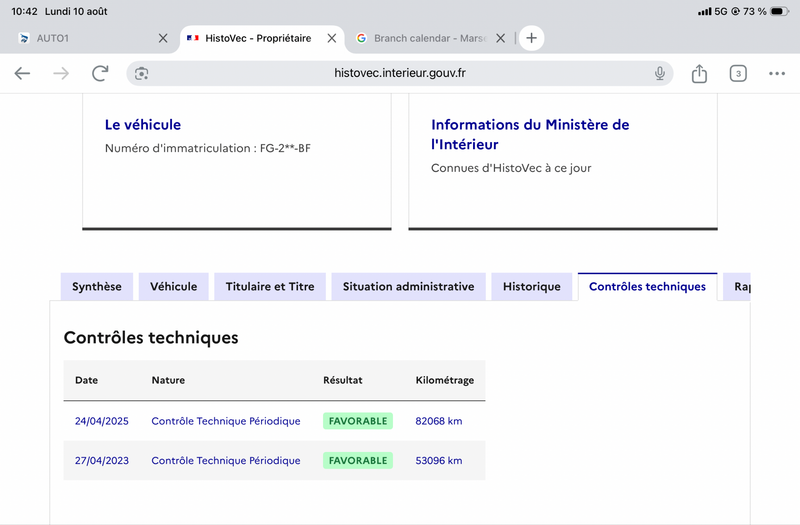
Task: Select the Contrôles techniques tab
Action: pyautogui.click(x=647, y=287)
